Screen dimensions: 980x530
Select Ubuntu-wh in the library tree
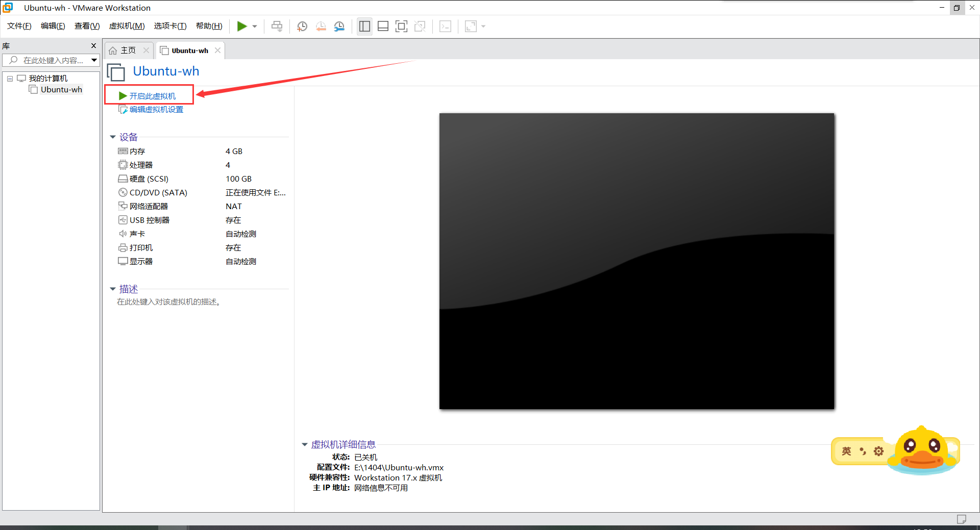(61, 90)
